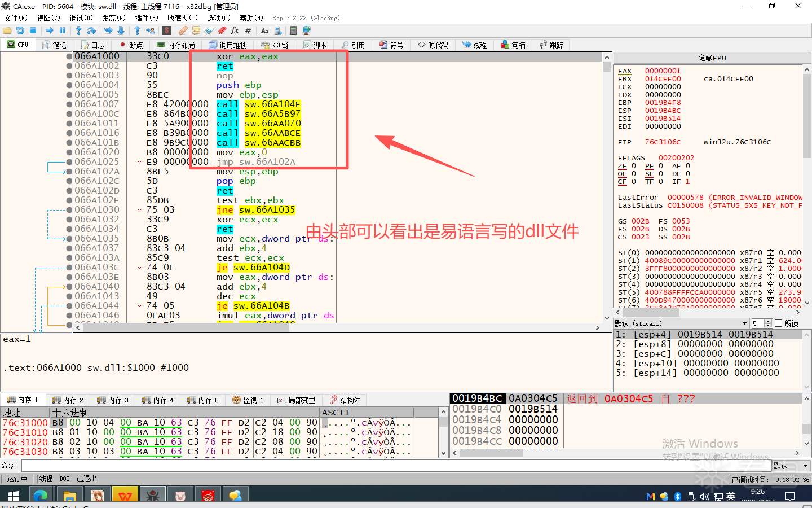Open the 默认 command type dropdown
The image size is (812, 508).
pos(792,466)
